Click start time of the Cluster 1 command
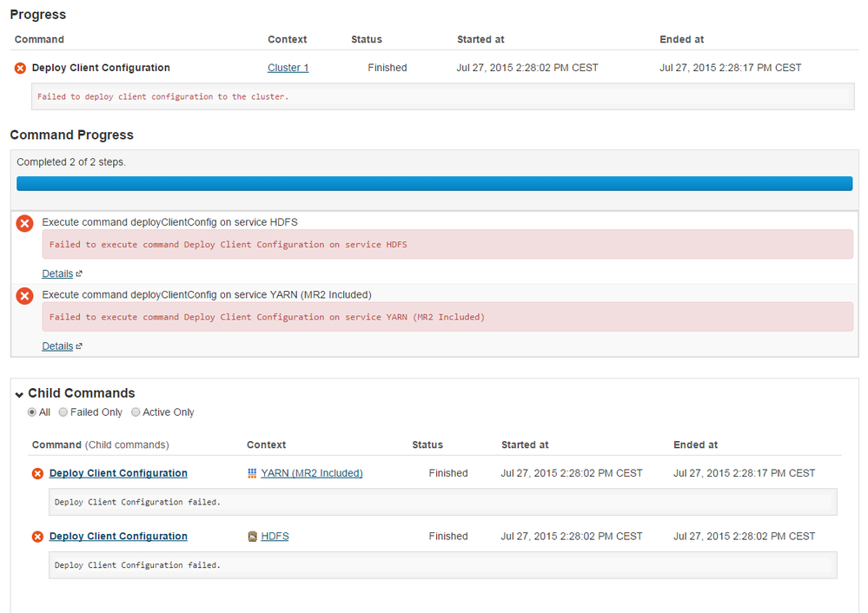The image size is (868, 613). pyautogui.click(x=527, y=68)
